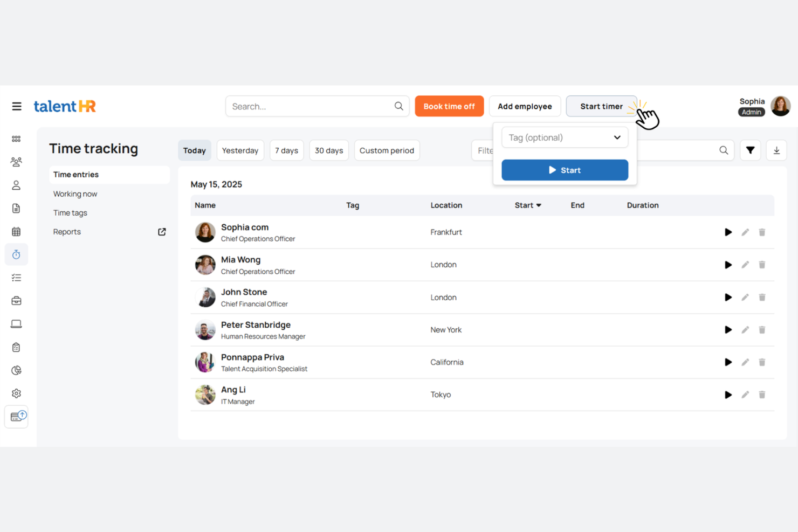798x532 pixels.
Task: Open time tracking stopwatch icon in sidebar
Action: [x=16, y=254]
